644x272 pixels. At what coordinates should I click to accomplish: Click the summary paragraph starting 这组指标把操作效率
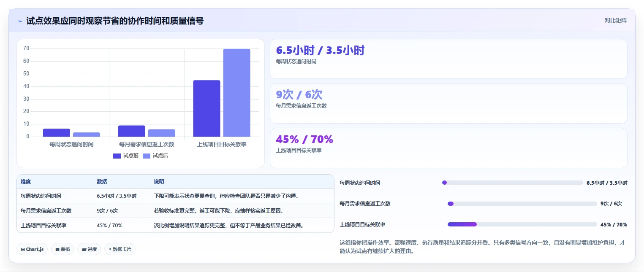(483, 247)
